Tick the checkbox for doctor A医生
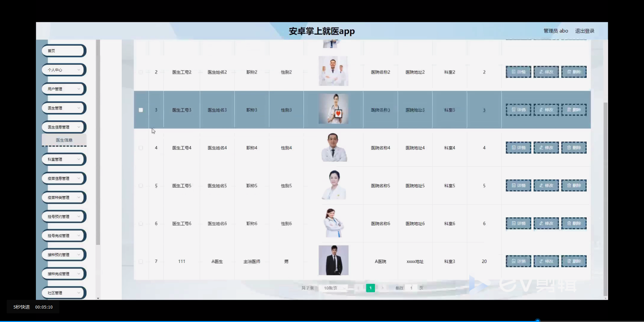 click(x=141, y=262)
